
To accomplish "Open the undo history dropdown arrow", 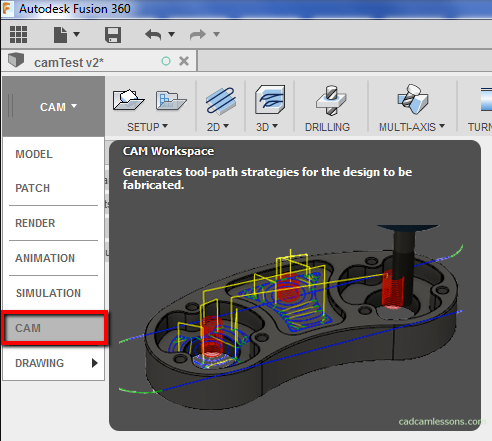I will click(171, 34).
